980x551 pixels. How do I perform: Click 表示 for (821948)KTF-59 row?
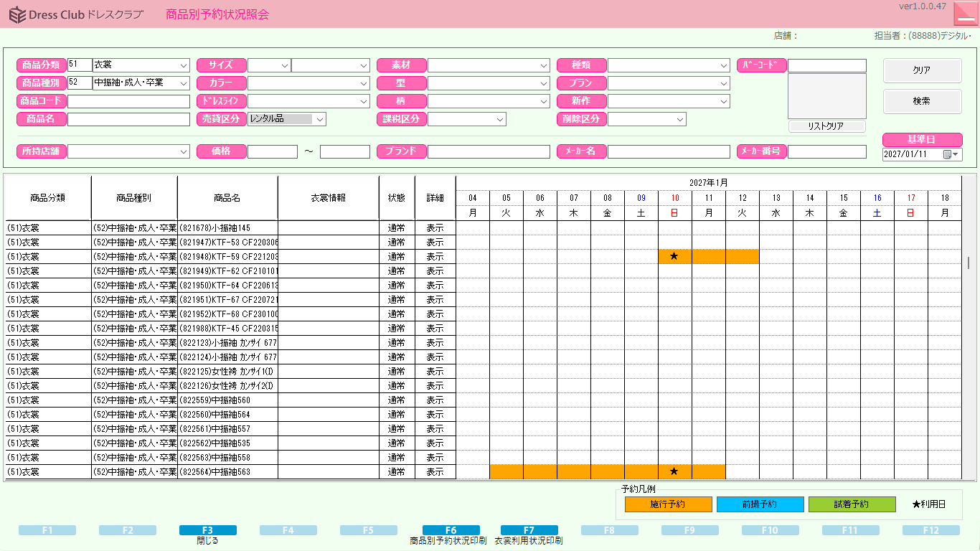point(435,256)
